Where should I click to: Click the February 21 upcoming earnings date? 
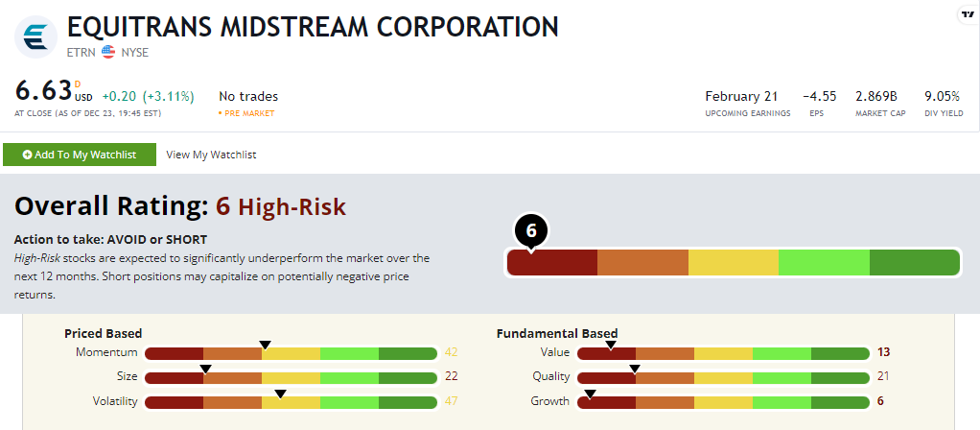coord(741,96)
